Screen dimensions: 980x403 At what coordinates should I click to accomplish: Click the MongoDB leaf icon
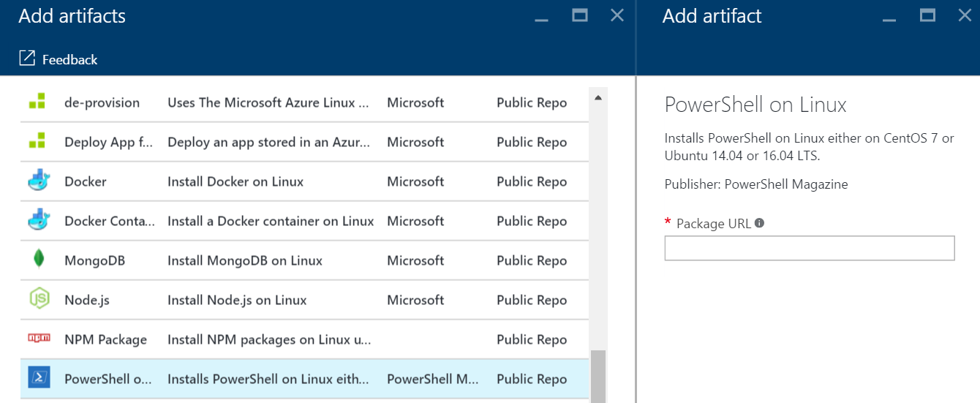[38, 260]
